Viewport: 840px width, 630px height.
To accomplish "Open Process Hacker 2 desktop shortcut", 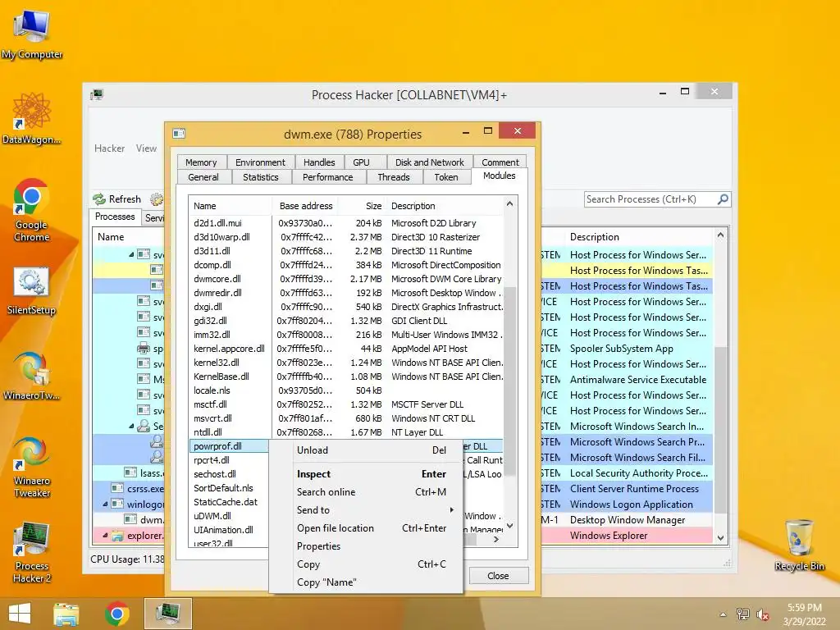I will click(x=32, y=553).
